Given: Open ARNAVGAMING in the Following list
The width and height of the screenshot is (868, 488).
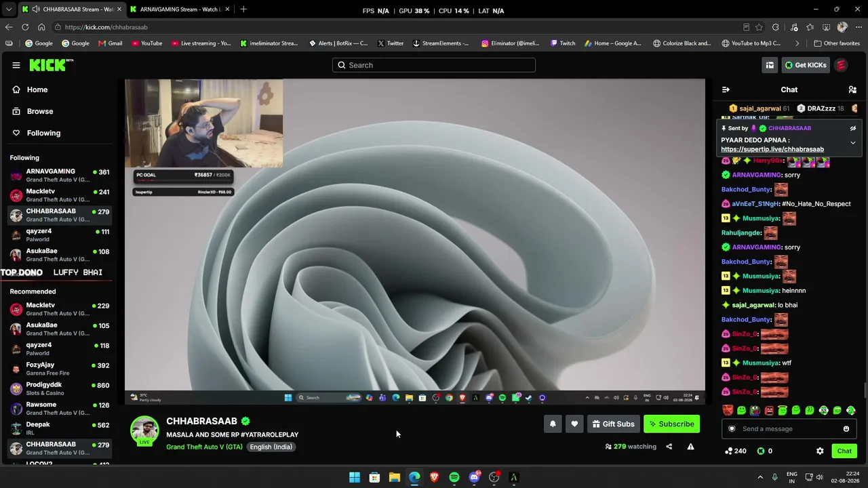Looking at the screenshot, I should tap(60, 176).
